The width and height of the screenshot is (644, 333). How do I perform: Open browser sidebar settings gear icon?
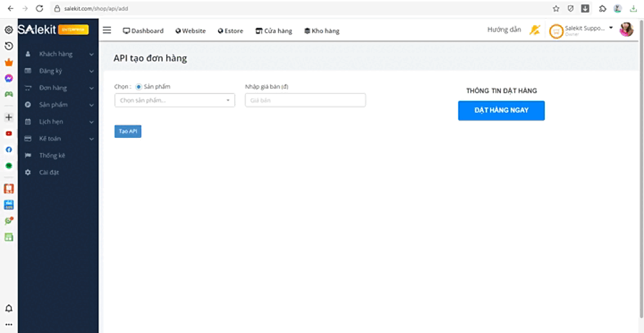point(8,30)
